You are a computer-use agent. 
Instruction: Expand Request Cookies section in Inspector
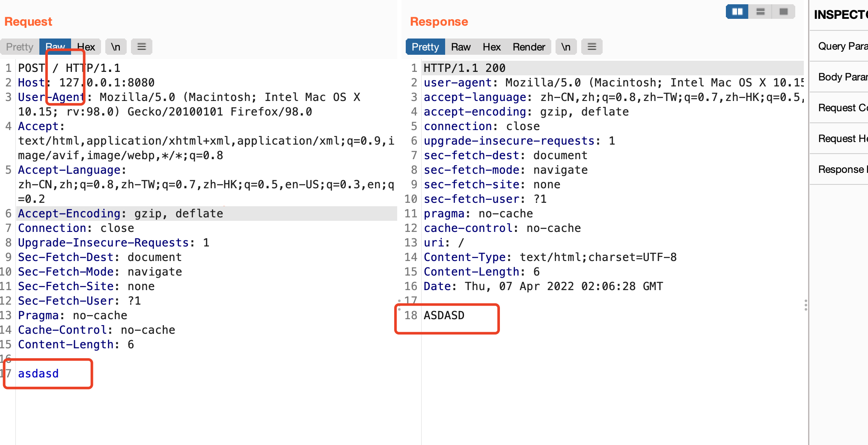coord(839,107)
